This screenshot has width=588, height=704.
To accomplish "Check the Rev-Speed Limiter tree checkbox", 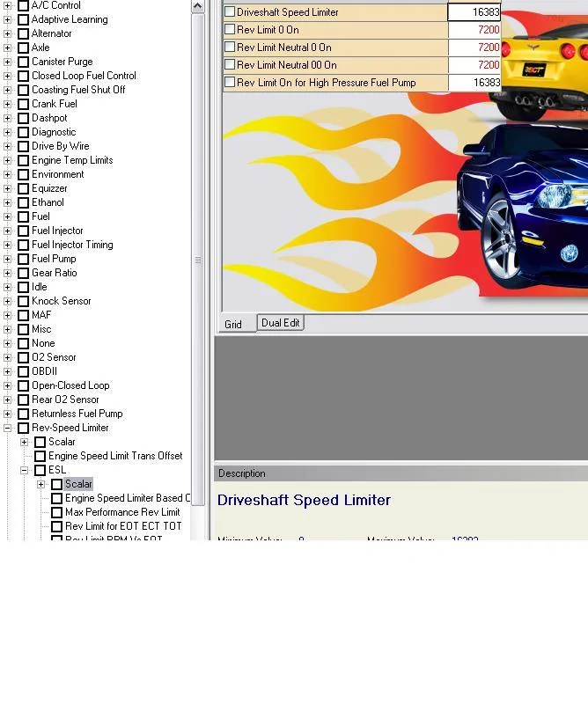I will [x=24, y=428].
